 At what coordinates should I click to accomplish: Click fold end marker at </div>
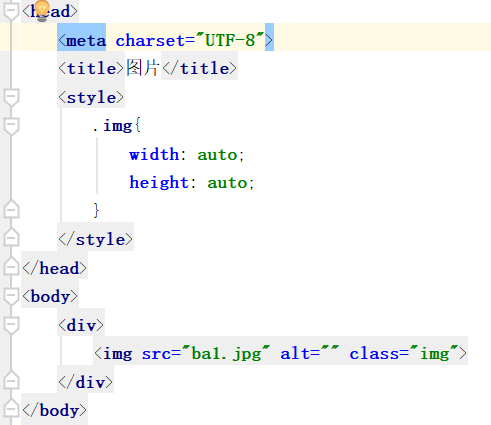11,380
